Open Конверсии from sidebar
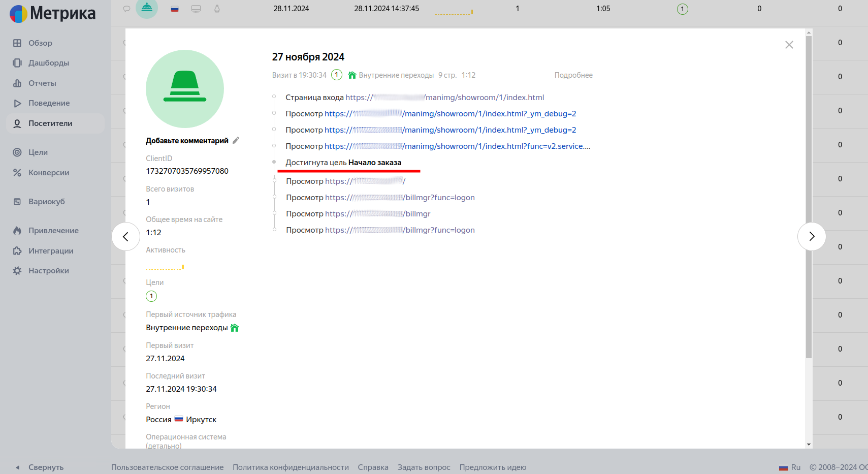The height and width of the screenshot is (474, 868). [x=48, y=173]
